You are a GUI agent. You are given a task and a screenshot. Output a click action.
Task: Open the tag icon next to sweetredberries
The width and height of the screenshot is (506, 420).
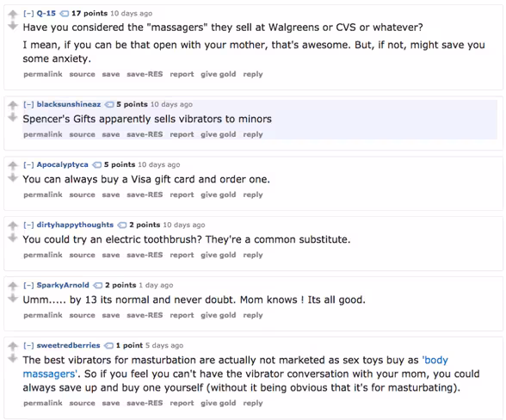[108, 345]
